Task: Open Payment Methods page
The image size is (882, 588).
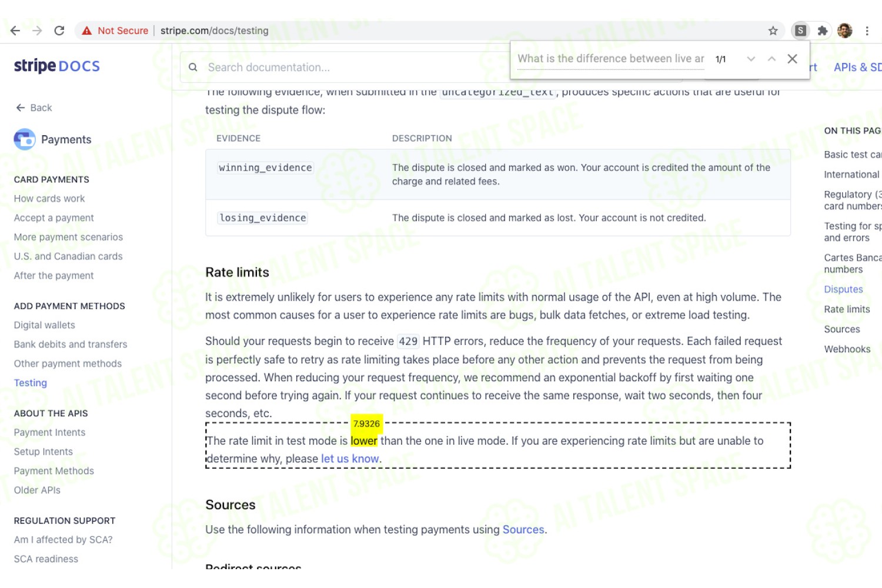Action: (54, 471)
